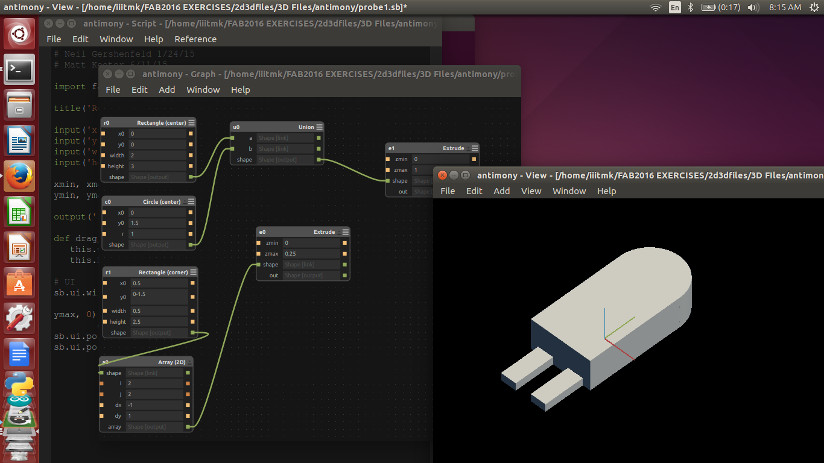Open the volume indicator
The height and width of the screenshot is (463, 824).
[x=753, y=7]
